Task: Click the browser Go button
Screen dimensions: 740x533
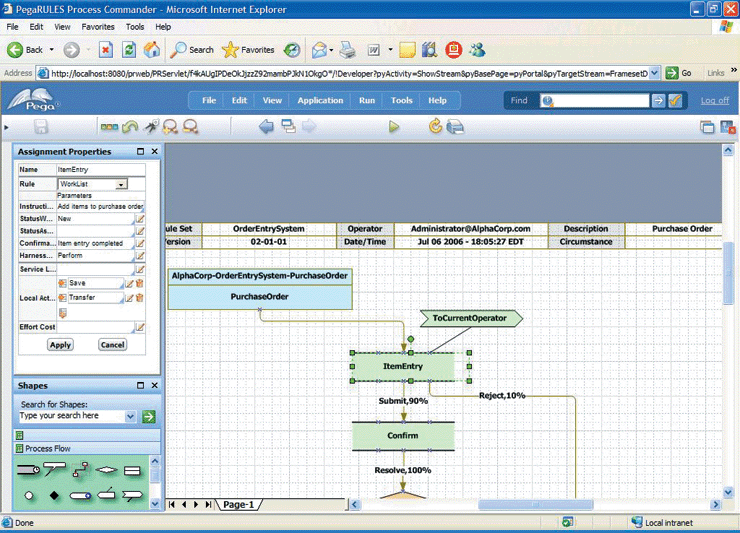Action: tap(679, 73)
